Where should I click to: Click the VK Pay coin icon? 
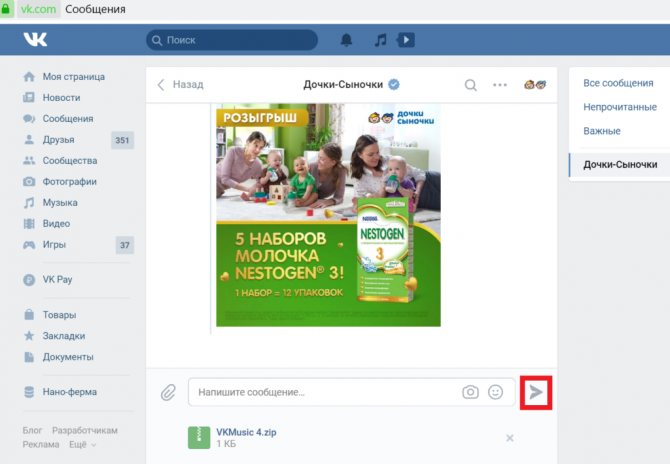(x=29, y=280)
